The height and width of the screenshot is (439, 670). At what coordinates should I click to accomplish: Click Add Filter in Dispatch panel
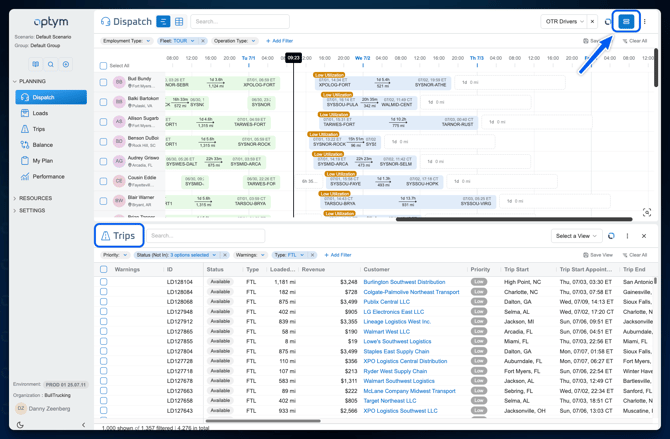279,41
